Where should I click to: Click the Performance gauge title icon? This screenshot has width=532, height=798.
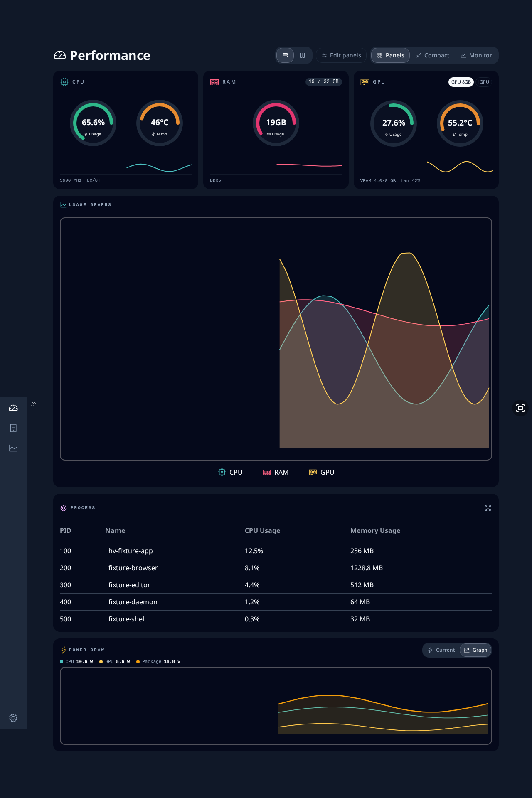pyautogui.click(x=60, y=55)
